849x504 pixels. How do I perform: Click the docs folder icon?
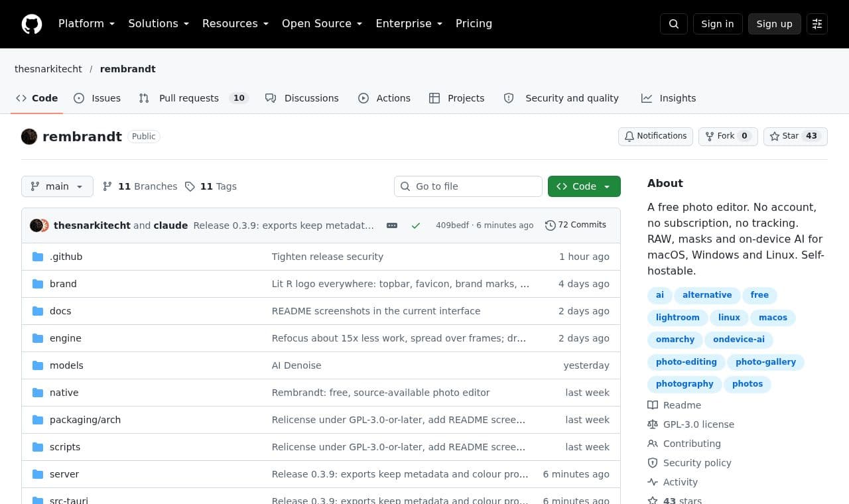point(38,311)
